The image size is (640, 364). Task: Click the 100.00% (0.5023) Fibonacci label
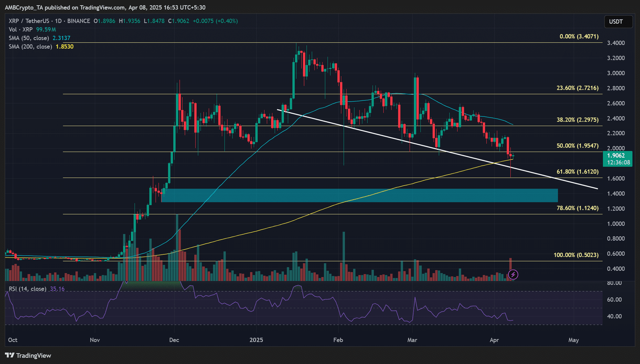(x=576, y=255)
